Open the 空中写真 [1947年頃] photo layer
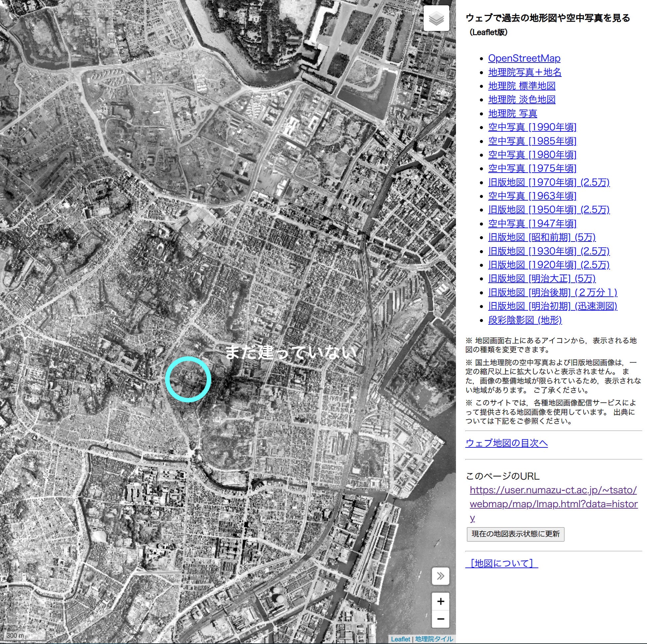 533,224
